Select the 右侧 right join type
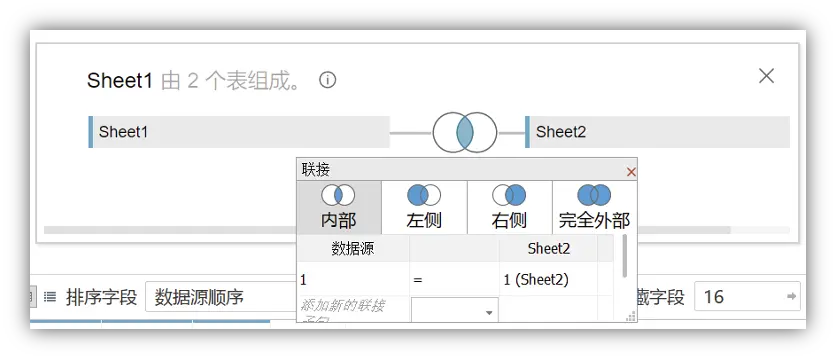Image resolution: width=836 pixels, height=360 pixels. point(509,207)
